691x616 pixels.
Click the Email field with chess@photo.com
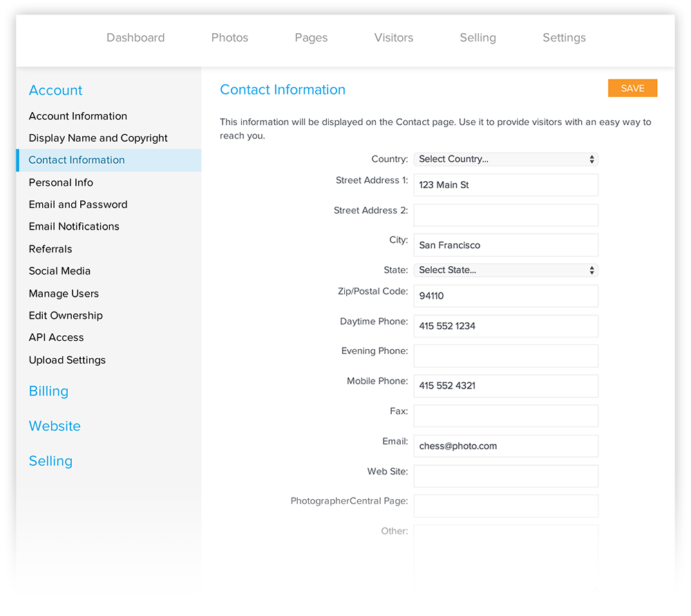[x=506, y=446]
